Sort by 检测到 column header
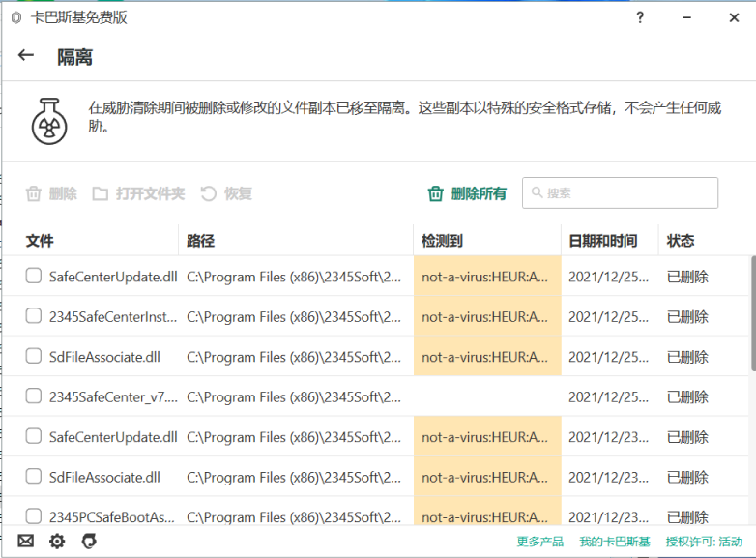Image resolution: width=756 pixels, height=558 pixels. (x=442, y=241)
